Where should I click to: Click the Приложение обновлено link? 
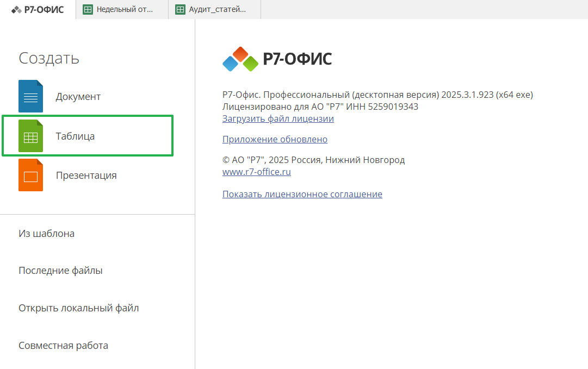point(275,139)
